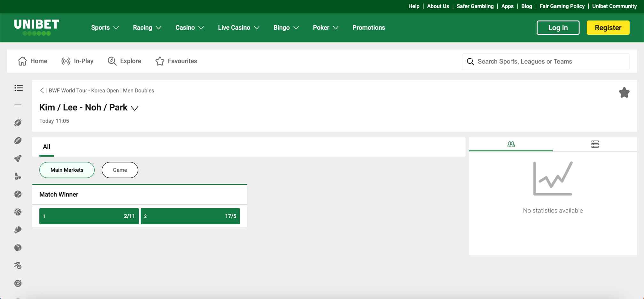Click the Register button
The image size is (644, 299).
608,27
